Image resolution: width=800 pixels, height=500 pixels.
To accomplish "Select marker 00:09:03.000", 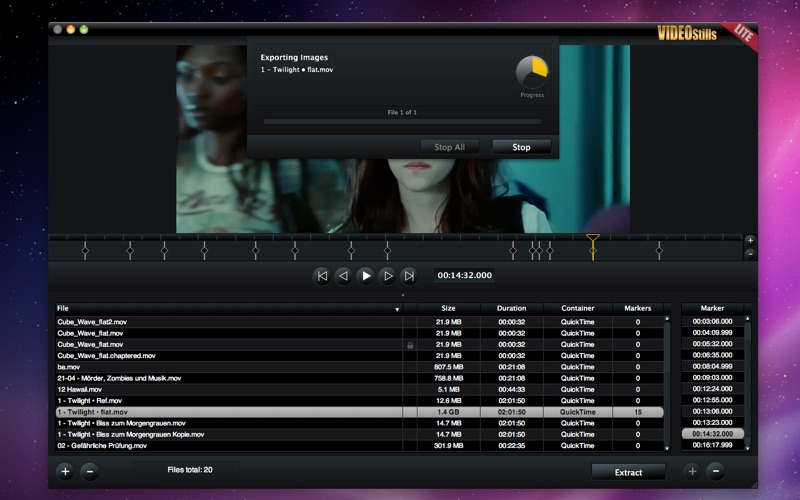I will 712,378.
